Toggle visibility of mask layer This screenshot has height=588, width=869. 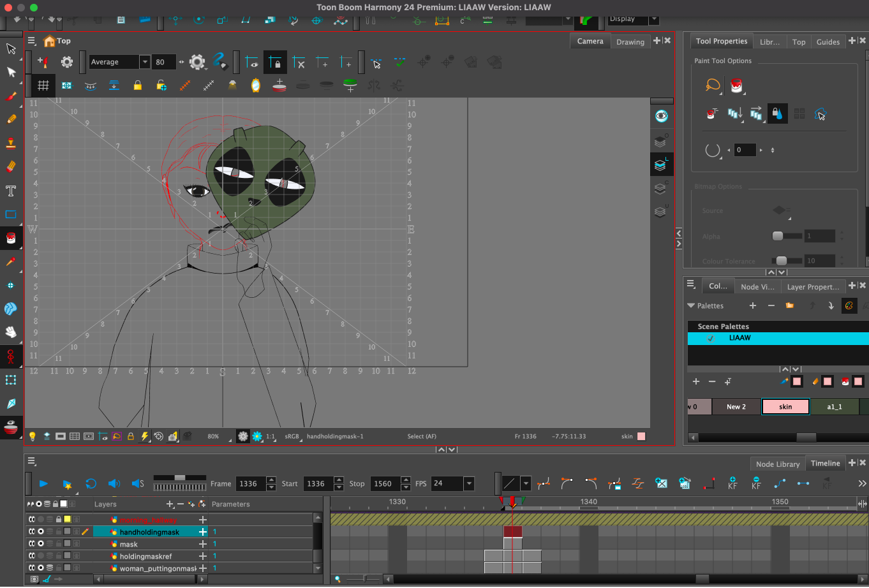pyautogui.click(x=40, y=543)
